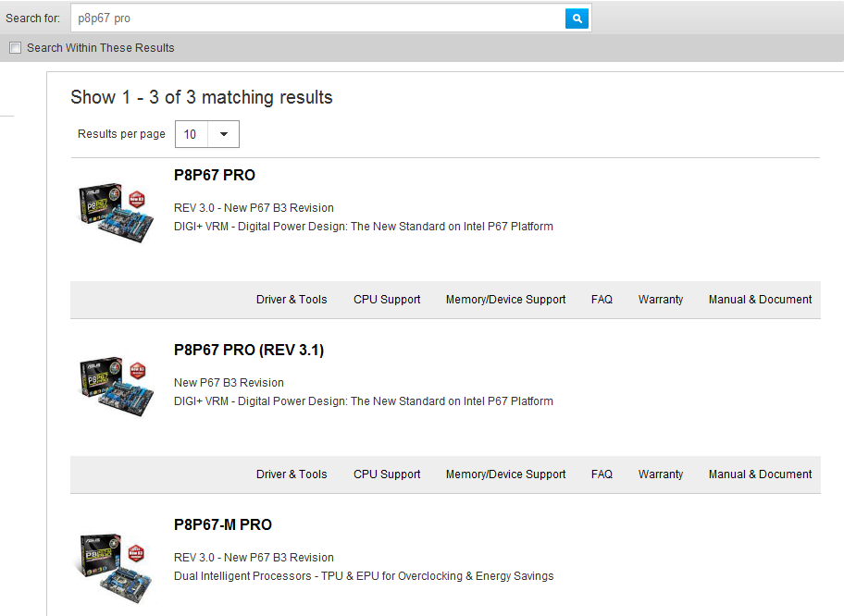Viewport: 844px width, 616px height.
Task: Enable Search Within These Results checkbox
Action: pos(15,48)
